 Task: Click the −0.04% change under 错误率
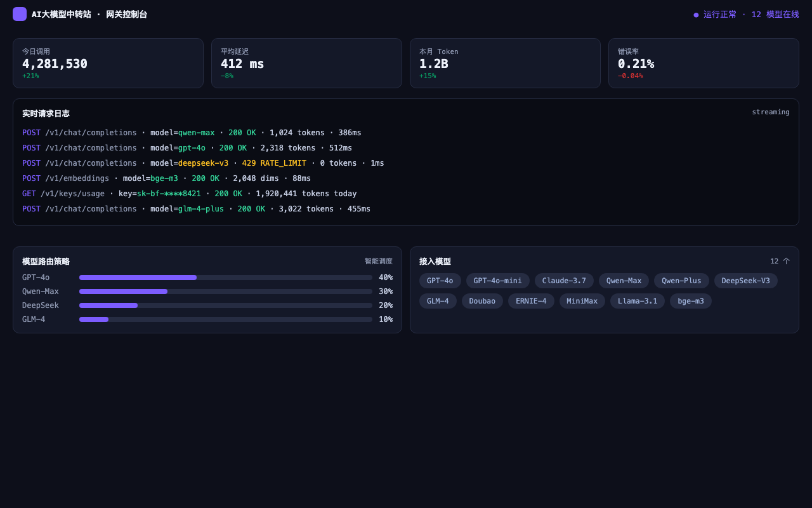(x=631, y=76)
